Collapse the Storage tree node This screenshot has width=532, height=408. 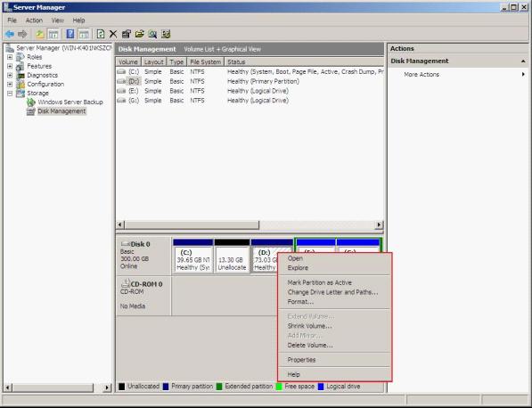click(10, 94)
